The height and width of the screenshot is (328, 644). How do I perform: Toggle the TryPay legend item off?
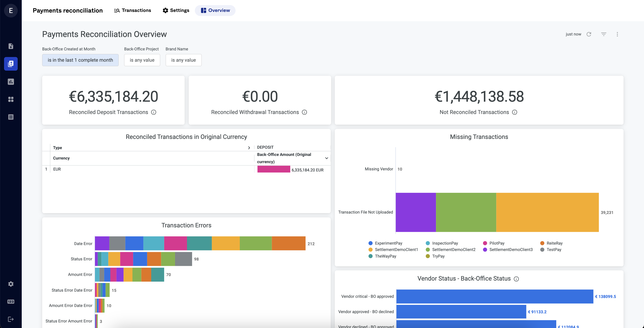point(436,256)
